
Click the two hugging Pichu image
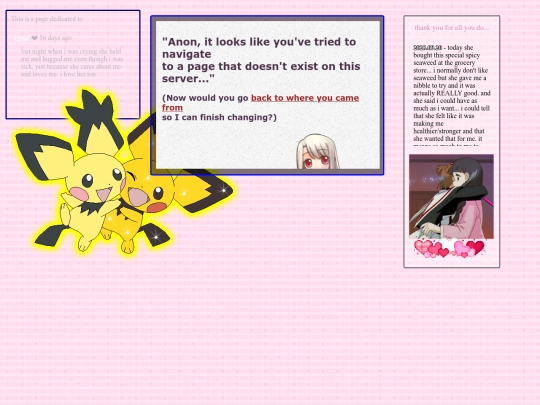pos(124,171)
